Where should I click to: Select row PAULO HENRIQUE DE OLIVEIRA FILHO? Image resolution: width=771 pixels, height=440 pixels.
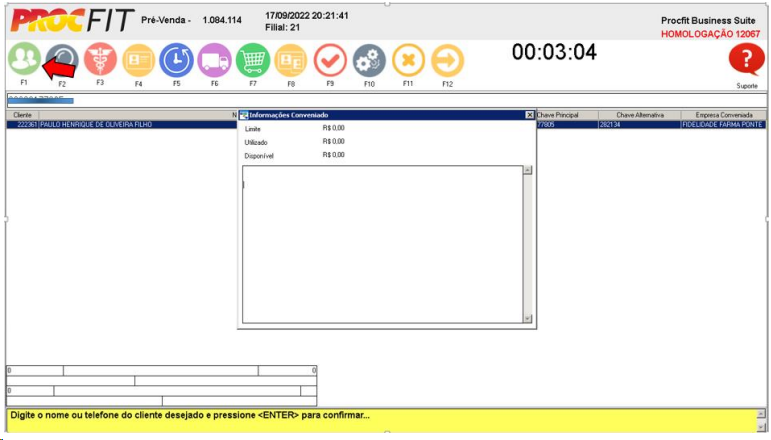[386, 125]
